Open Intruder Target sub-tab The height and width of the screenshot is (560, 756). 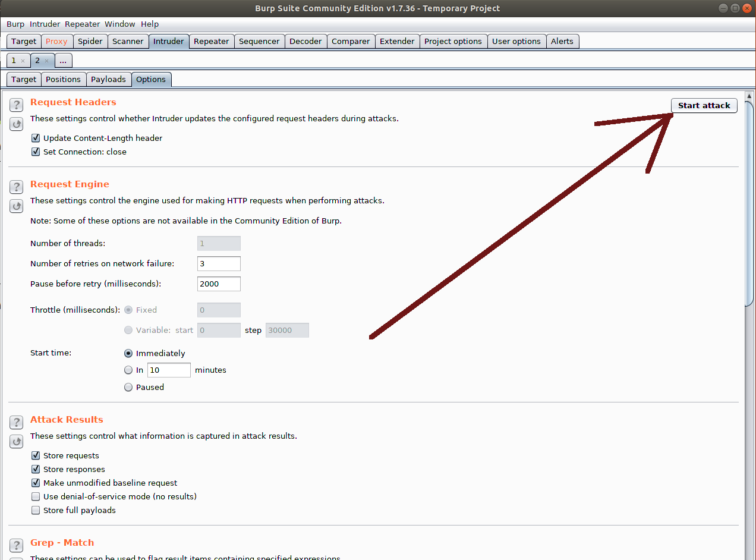coord(24,79)
